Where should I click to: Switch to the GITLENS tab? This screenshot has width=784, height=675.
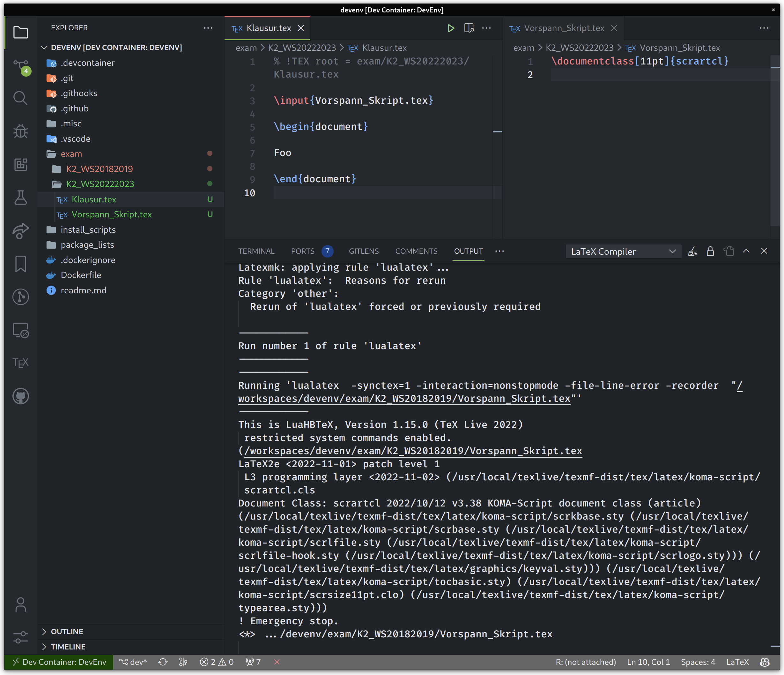pyautogui.click(x=364, y=251)
